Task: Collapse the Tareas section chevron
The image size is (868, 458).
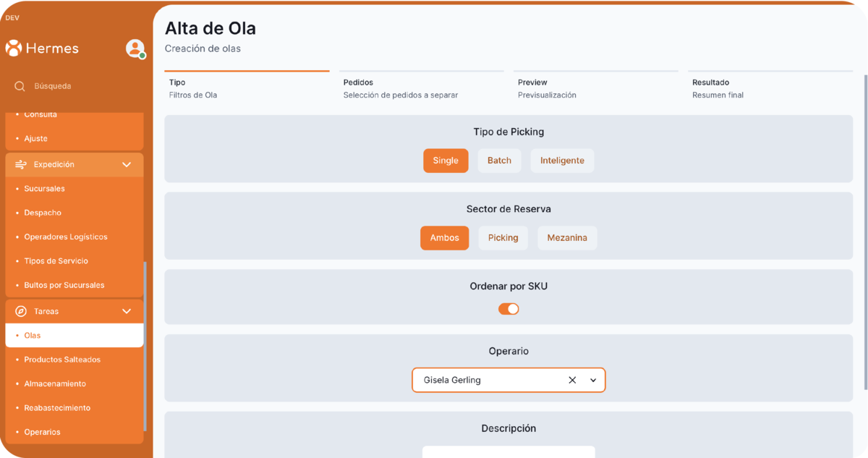Action: (127, 311)
